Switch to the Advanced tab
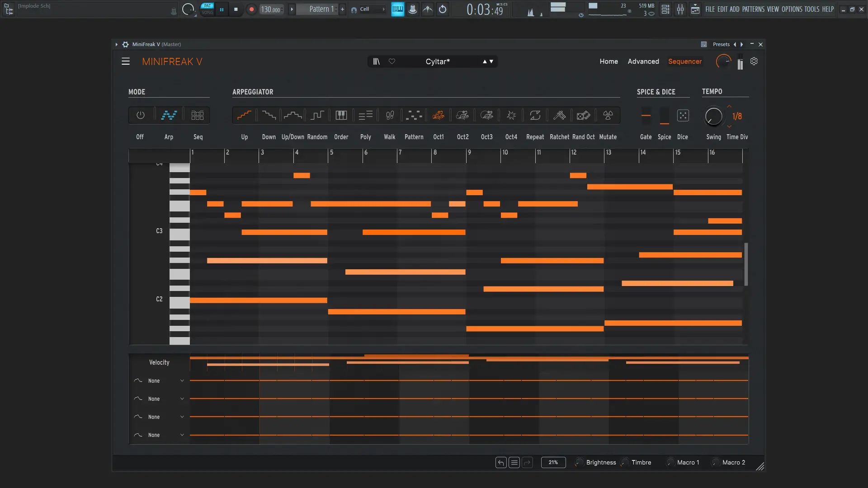This screenshot has height=488, width=868. pos(643,61)
